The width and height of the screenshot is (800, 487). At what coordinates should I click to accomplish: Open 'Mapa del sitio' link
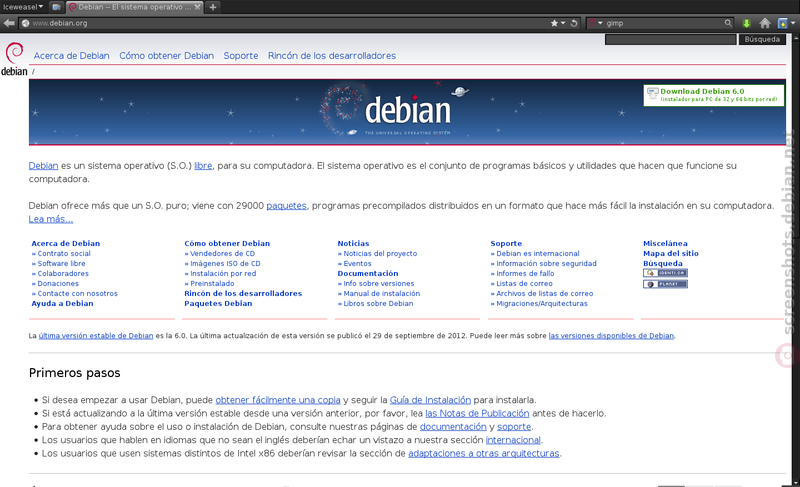(x=670, y=253)
